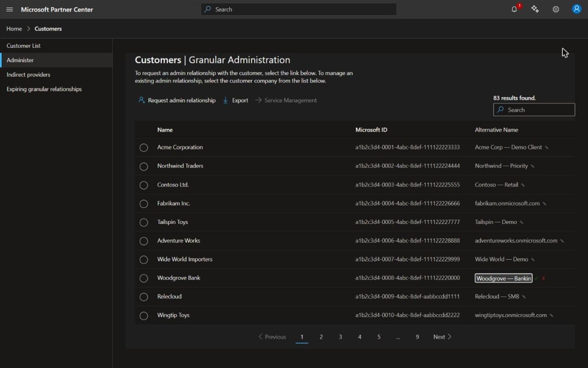Screen dimensions: 588x368
Task: Open the user account avatar
Action: point(577,9)
